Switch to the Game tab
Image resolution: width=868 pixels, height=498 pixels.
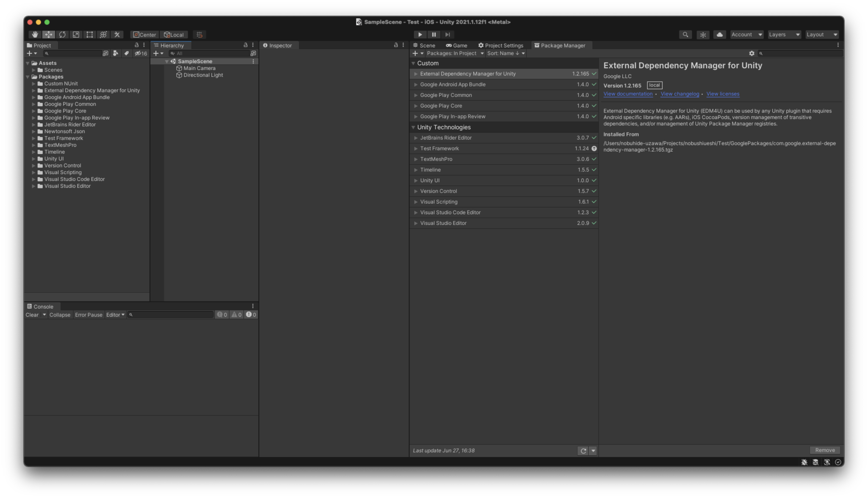click(x=456, y=45)
